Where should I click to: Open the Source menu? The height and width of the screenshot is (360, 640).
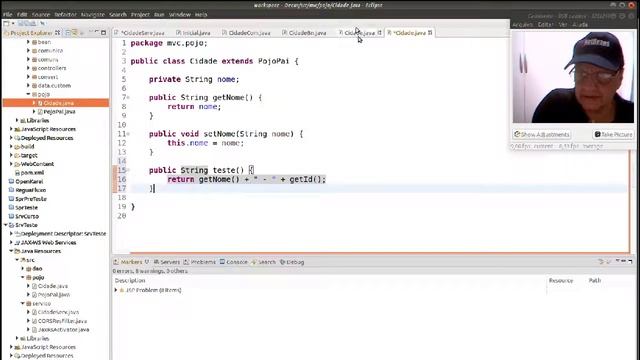tap(41, 14)
